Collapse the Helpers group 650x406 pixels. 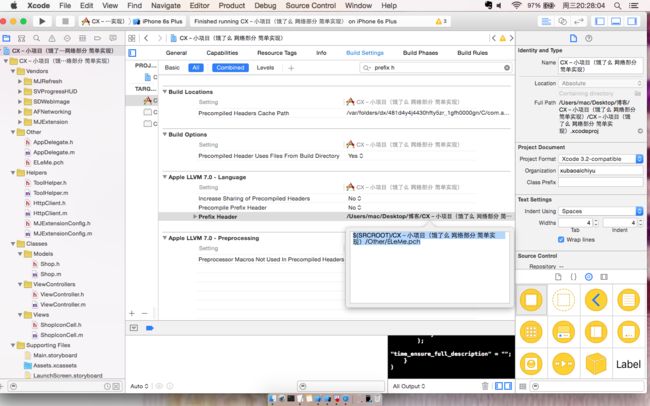pos(13,173)
